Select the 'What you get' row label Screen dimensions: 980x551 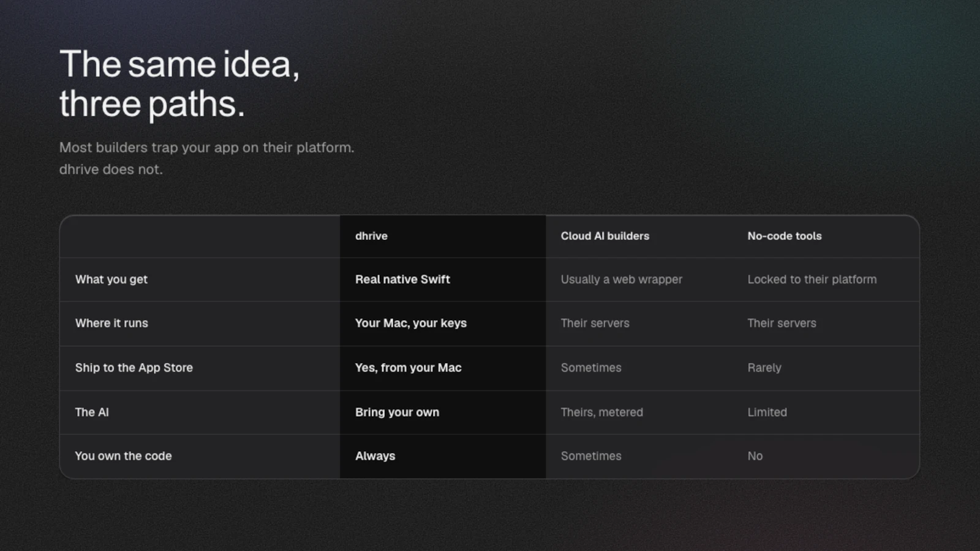click(111, 280)
